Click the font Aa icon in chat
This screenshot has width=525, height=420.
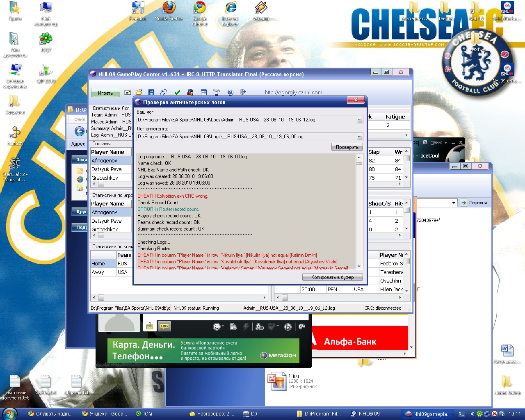tap(260, 326)
